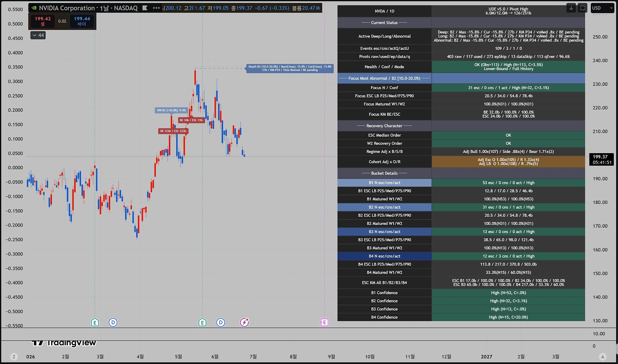Click the purple lightning event marker

coord(244,322)
